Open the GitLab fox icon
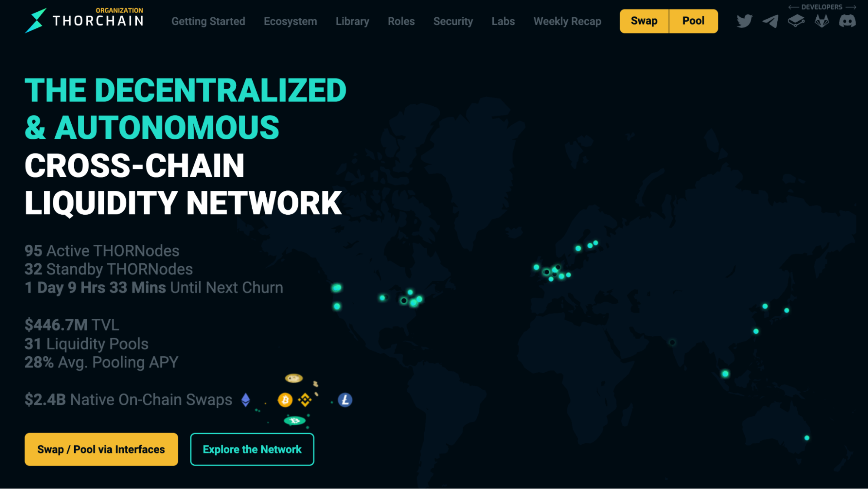 (822, 21)
